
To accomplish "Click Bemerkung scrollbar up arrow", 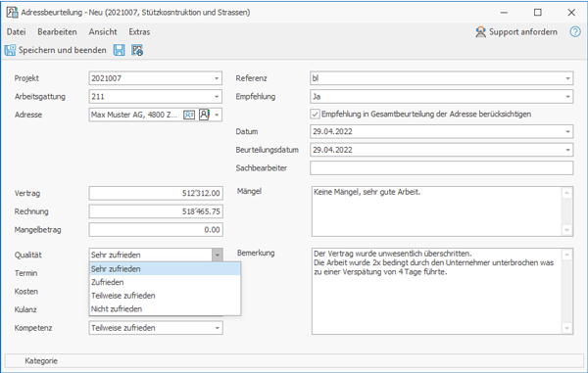I will tap(567, 255).
